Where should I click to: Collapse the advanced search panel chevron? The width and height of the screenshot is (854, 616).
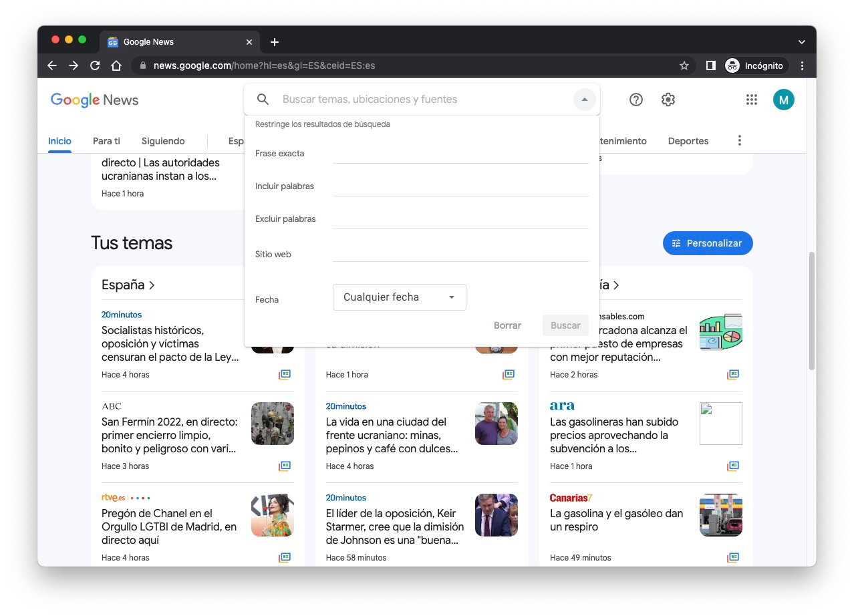(x=584, y=99)
